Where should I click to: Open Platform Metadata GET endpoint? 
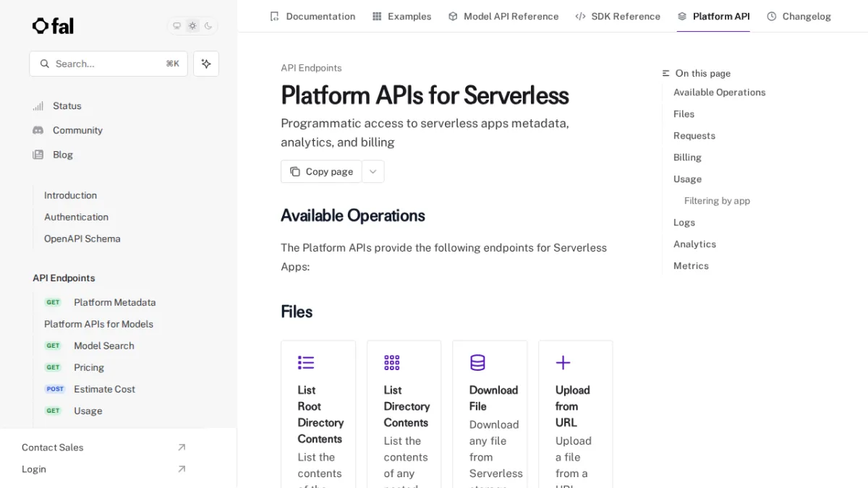[114, 302]
